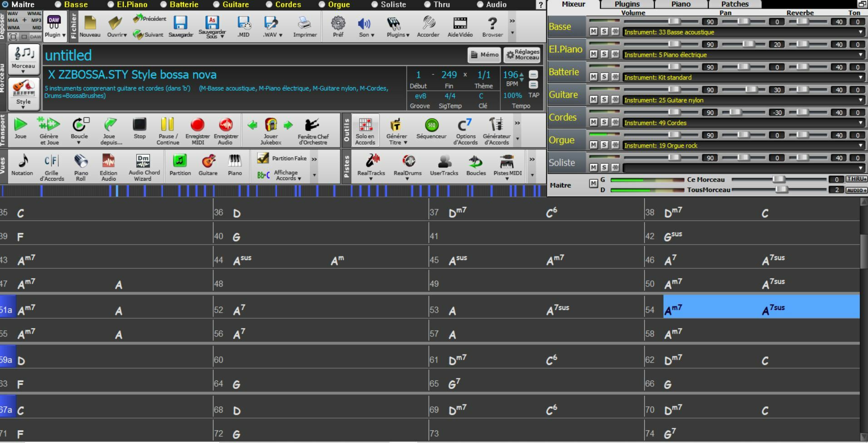Select the Guitare track radio button
This screenshot has height=443, width=868.
click(x=216, y=5)
